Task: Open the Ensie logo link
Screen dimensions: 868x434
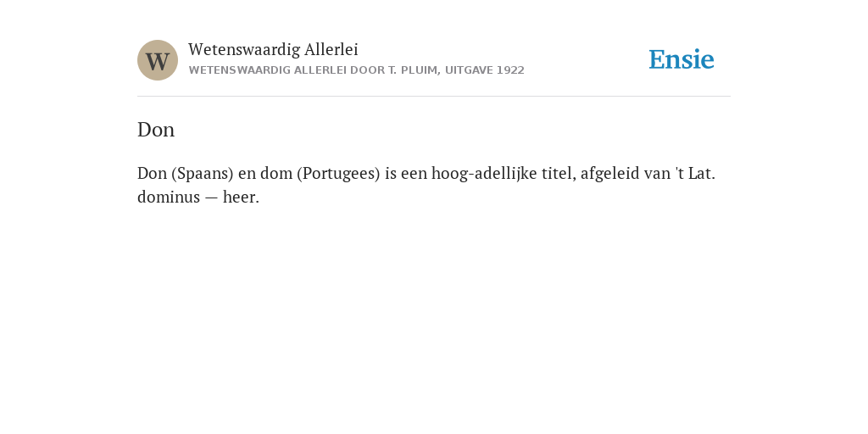Action: pyautogui.click(x=682, y=60)
